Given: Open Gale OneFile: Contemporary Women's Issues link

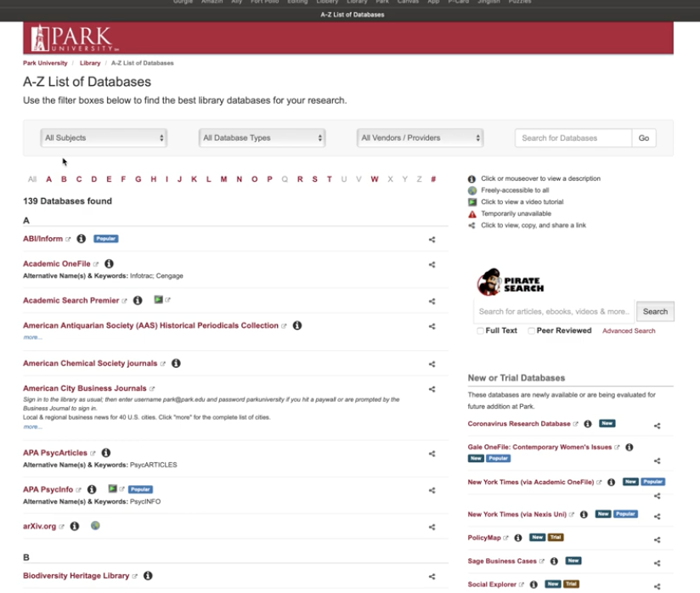Looking at the screenshot, I should click(539, 447).
